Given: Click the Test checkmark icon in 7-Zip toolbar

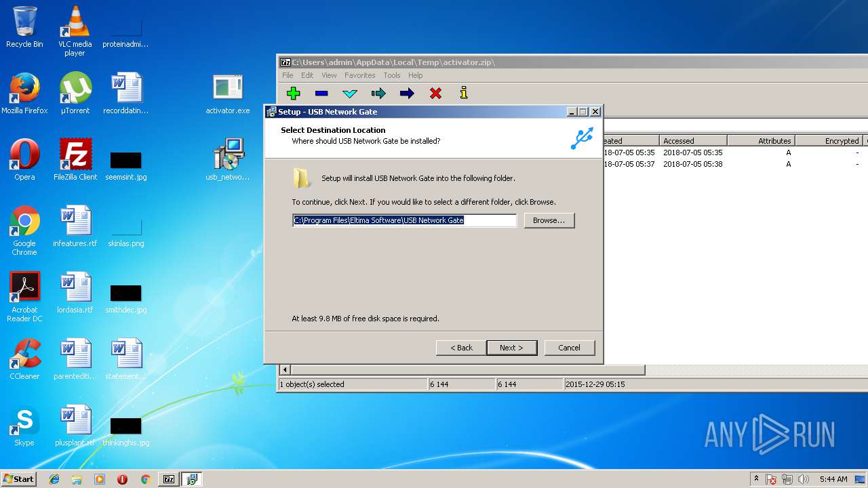Looking at the screenshot, I should coord(350,94).
